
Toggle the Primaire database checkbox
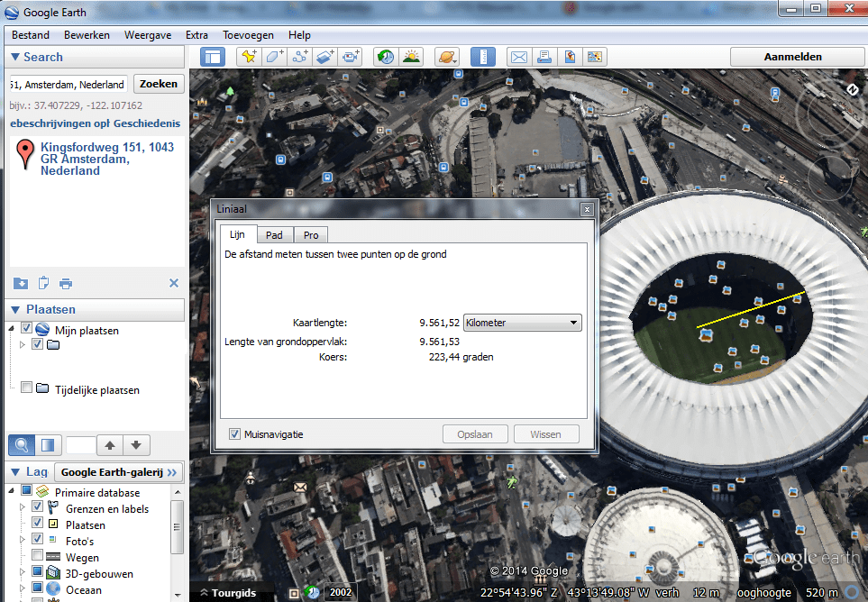(x=26, y=490)
